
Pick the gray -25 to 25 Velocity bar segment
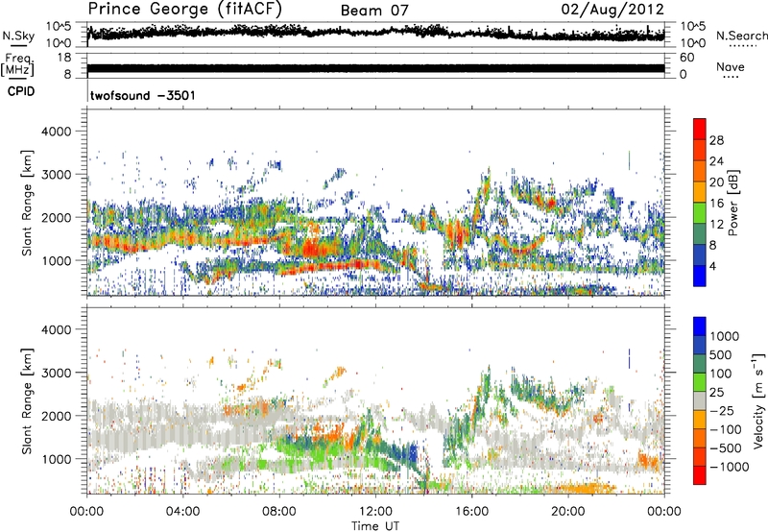700,400
